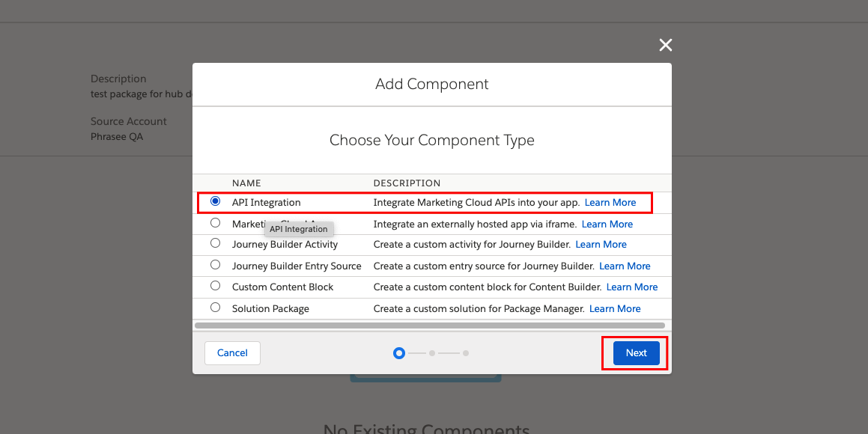This screenshot has height=434, width=868.
Task: Select the Journey Builder Activity radio button
Action: [x=216, y=243]
